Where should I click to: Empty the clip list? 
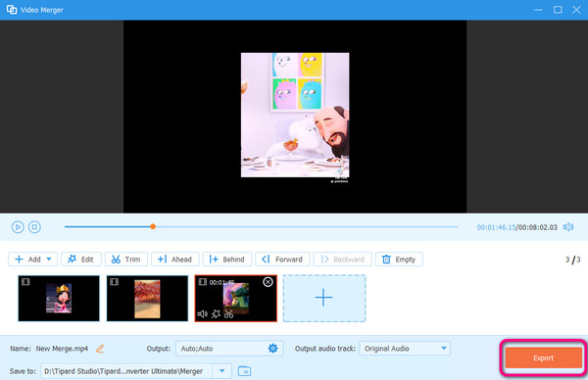click(399, 260)
